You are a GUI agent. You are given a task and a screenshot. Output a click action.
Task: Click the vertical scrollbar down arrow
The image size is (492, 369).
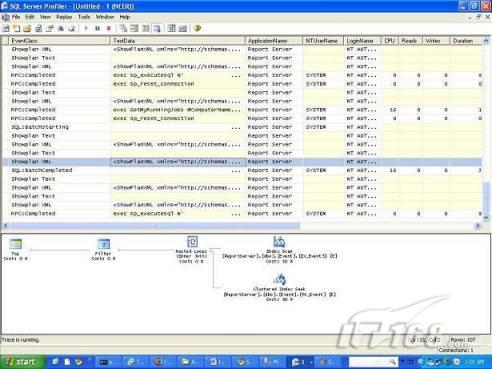pyautogui.click(x=486, y=218)
